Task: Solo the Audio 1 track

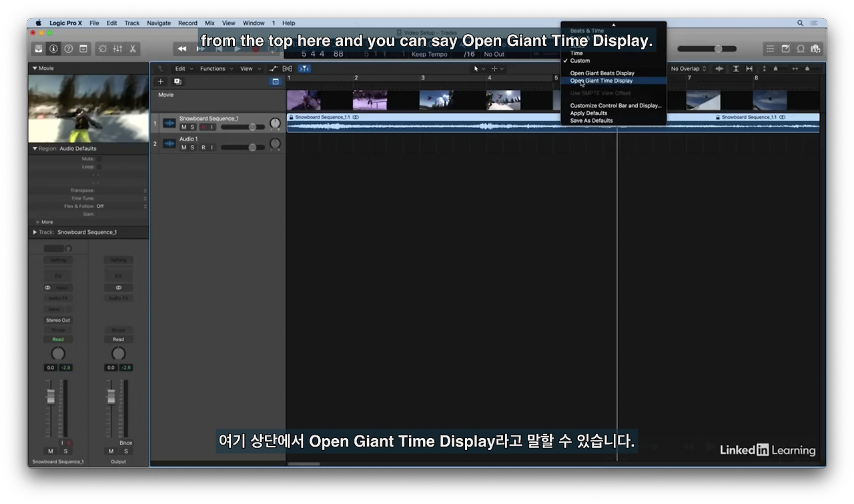Action: click(193, 147)
